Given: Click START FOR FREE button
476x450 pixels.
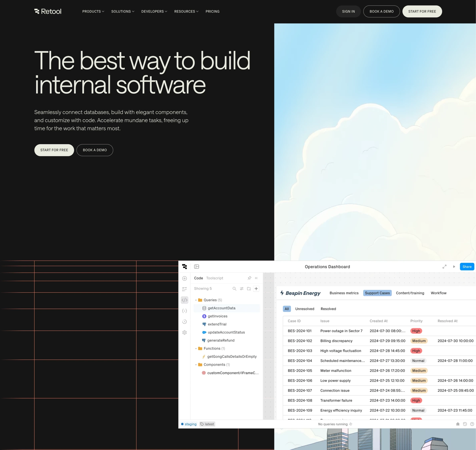Looking at the screenshot, I should pyautogui.click(x=422, y=11).
